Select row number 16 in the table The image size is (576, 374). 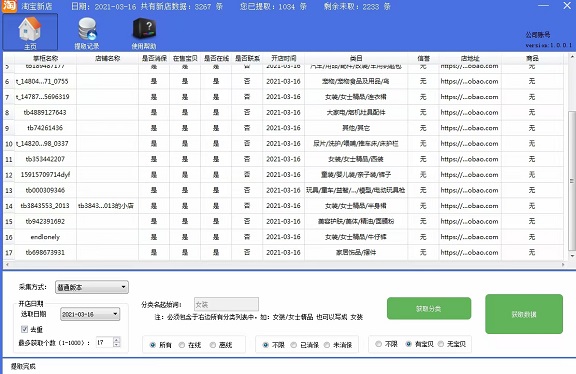(x=9, y=237)
